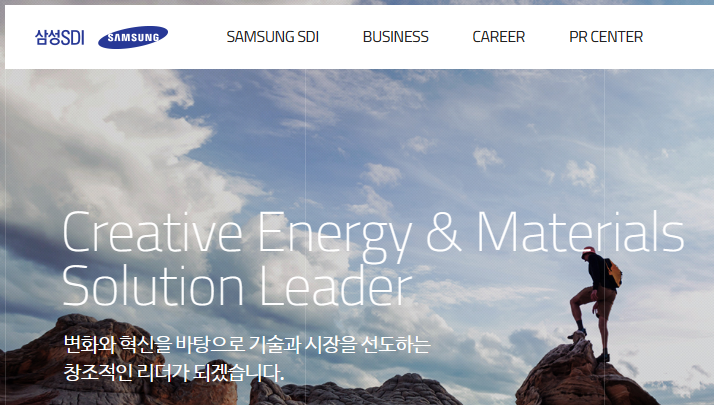The width and height of the screenshot is (714, 405).
Task: Click the "Solution Leader" headline text
Action: 237,285
